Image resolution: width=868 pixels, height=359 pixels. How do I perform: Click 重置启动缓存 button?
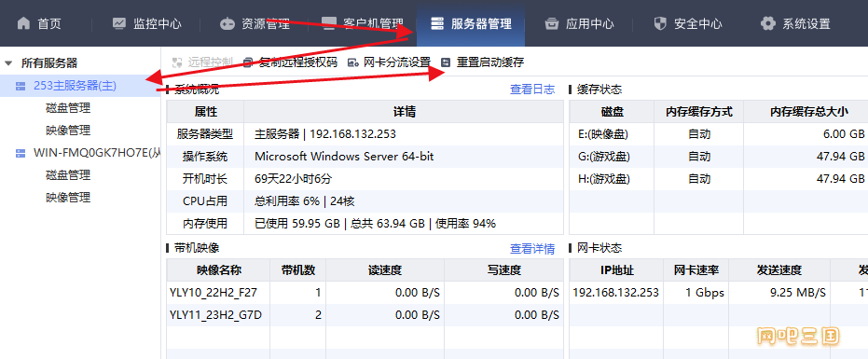[482, 62]
